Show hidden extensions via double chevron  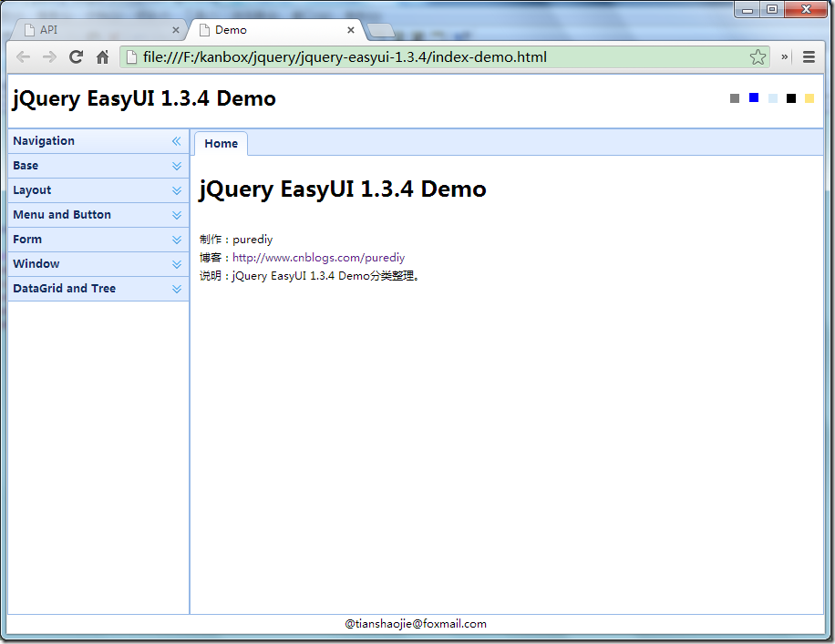point(785,57)
